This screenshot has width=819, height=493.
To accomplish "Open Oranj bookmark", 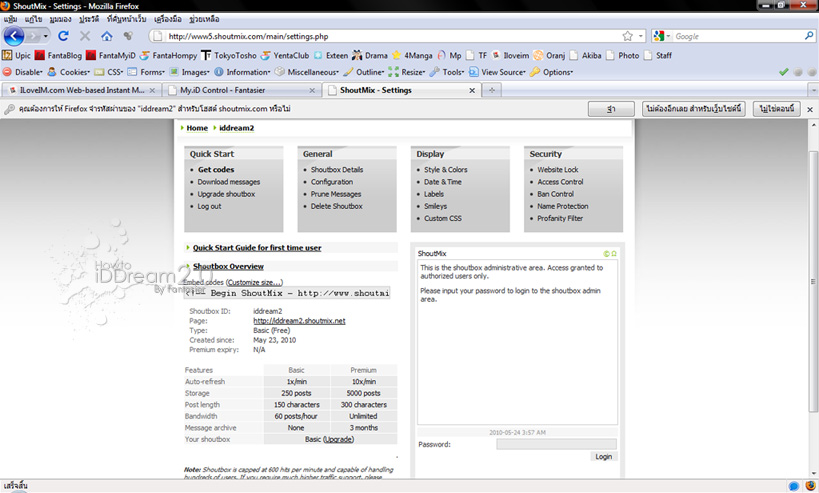I will 549,55.
